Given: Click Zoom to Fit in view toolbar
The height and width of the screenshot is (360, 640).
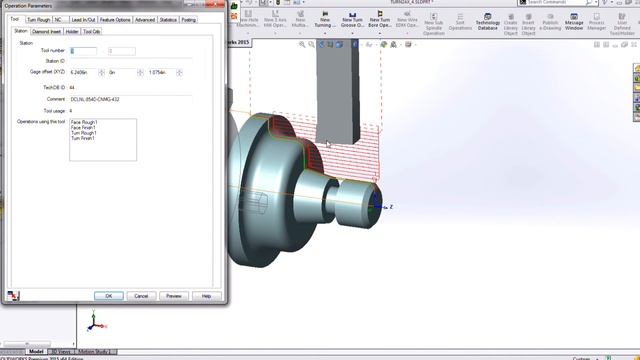Looking at the screenshot, I should [302, 44].
